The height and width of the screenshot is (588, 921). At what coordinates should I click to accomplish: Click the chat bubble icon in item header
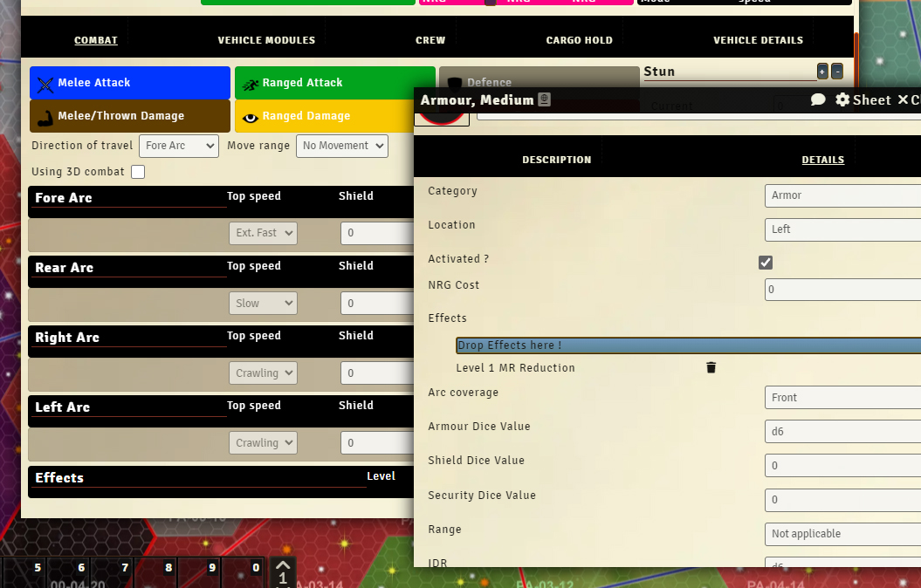click(818, 99)
